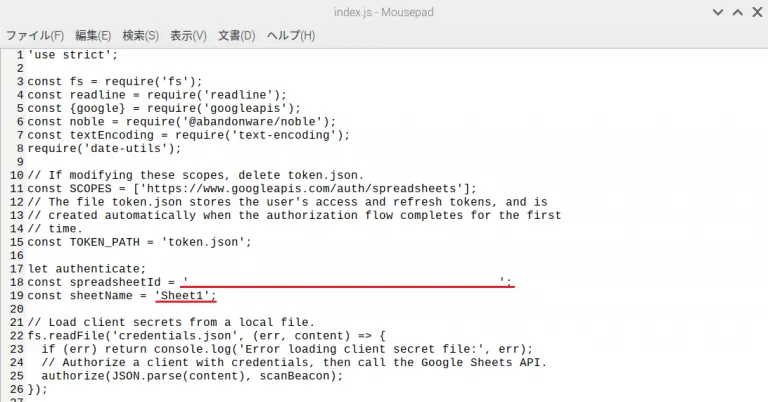768x402 pixels.
Task: Click the 'Sheet1' string value
Action: point(185,296)
